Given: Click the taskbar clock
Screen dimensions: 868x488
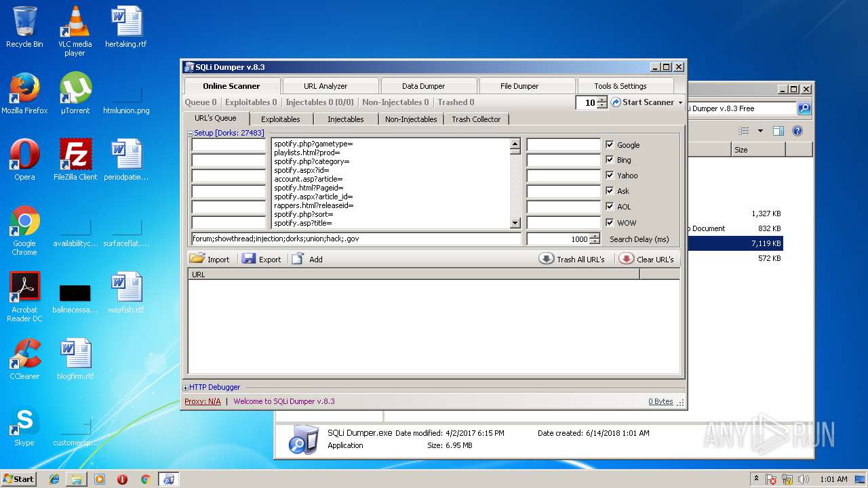Looking at the screenshot, I should (833, 479).
